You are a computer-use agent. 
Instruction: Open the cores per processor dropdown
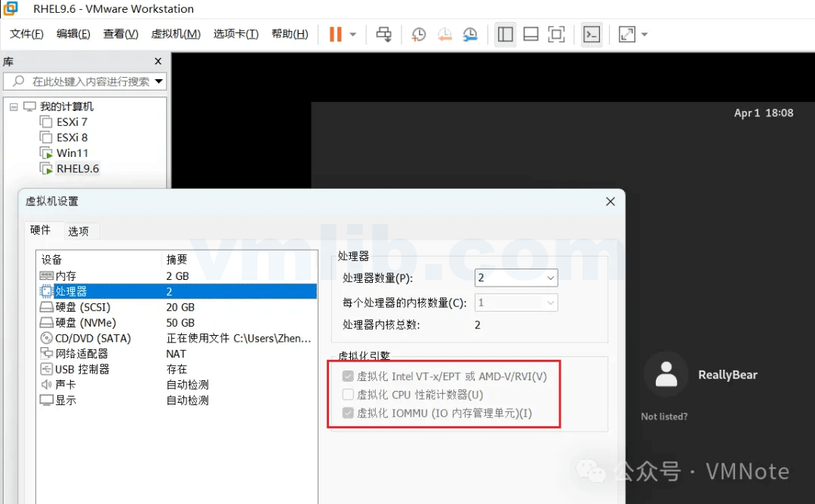point(516,302)
